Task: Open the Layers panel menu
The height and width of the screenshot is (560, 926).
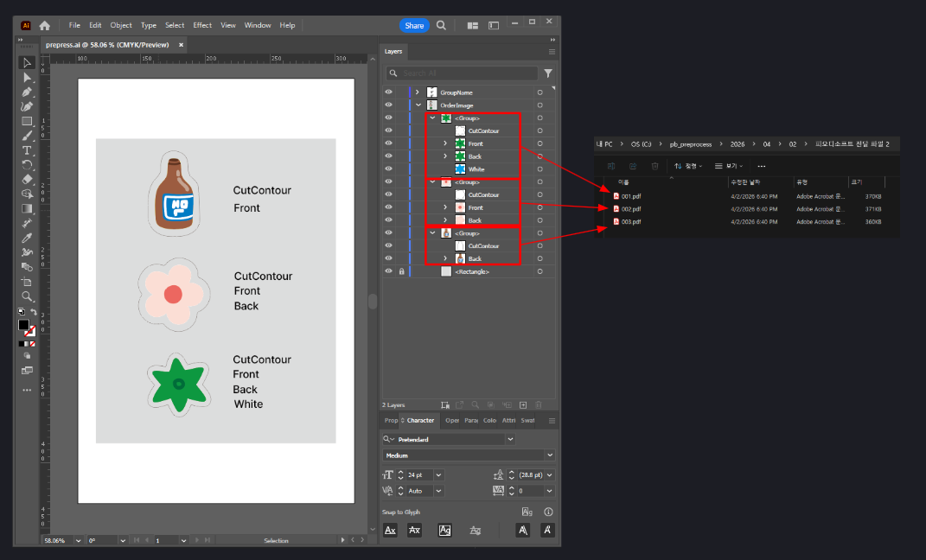Action: pos(552,52)
